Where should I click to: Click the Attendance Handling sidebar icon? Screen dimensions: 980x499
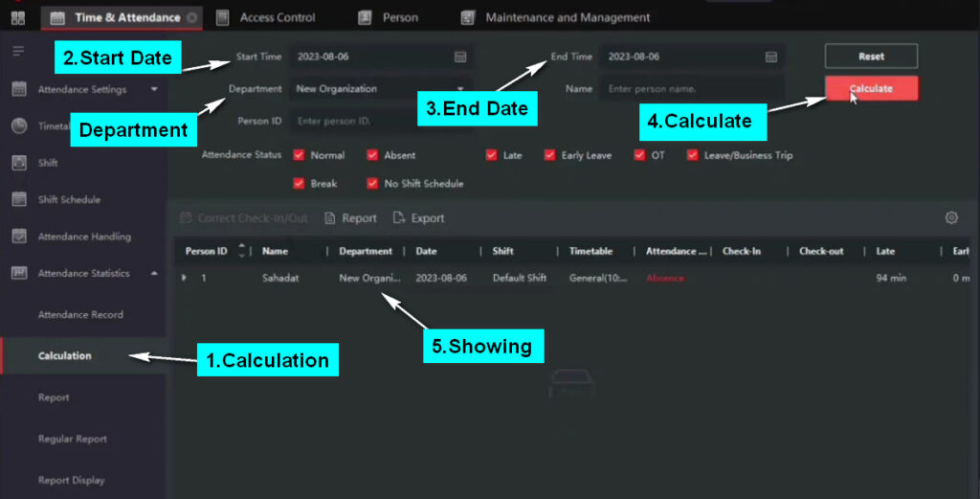coord(19,237)
